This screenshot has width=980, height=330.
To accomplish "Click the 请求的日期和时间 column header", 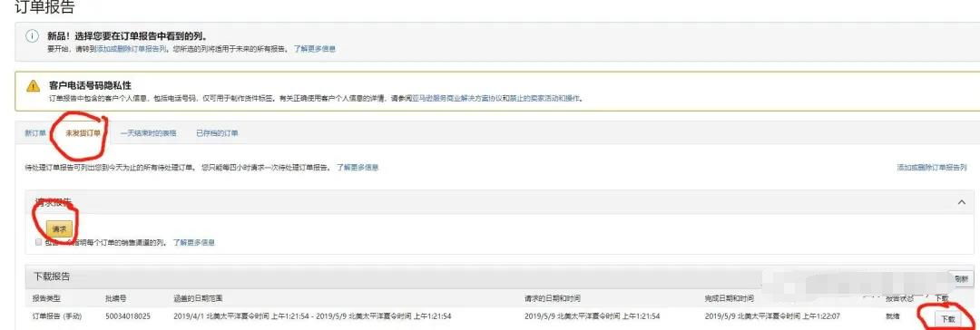I will 553,299.
